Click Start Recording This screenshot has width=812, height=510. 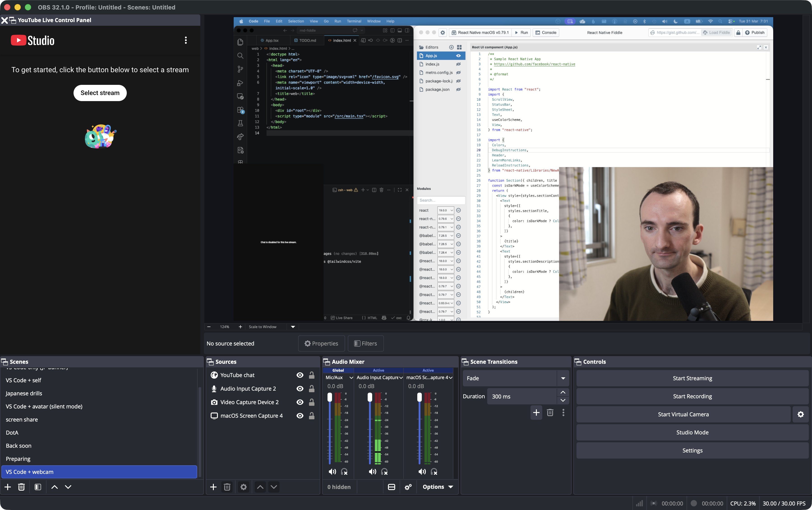click(692, 396)
